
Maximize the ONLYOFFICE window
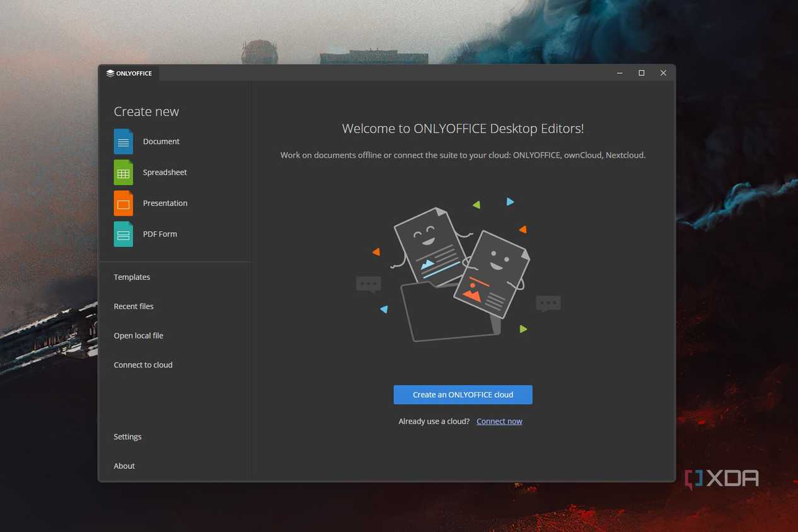642,73
